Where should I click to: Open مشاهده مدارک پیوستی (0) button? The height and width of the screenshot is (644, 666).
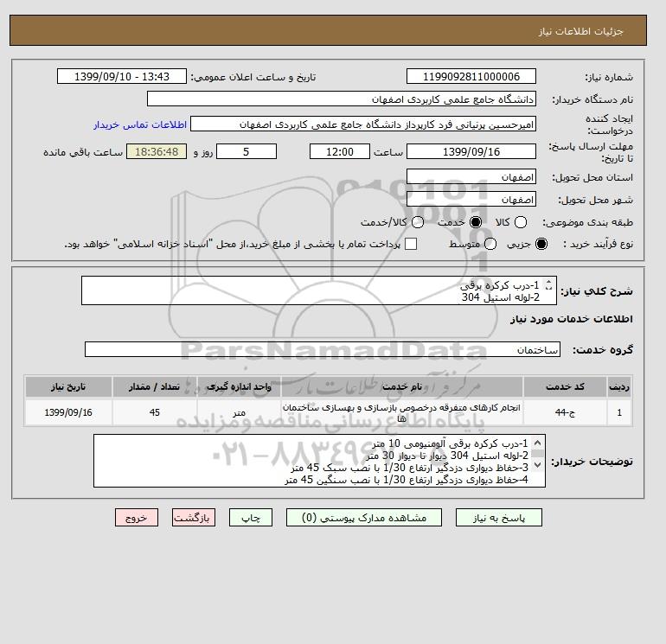(364, 518)
